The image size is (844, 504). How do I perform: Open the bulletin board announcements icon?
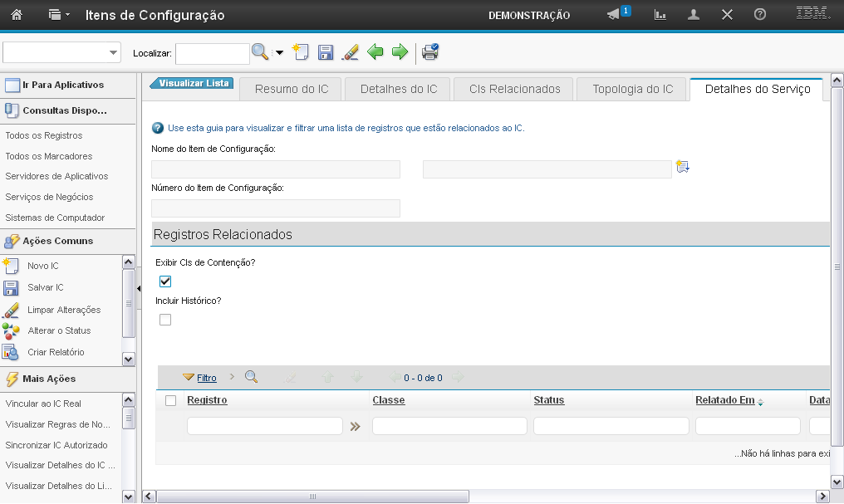(614, 14)
